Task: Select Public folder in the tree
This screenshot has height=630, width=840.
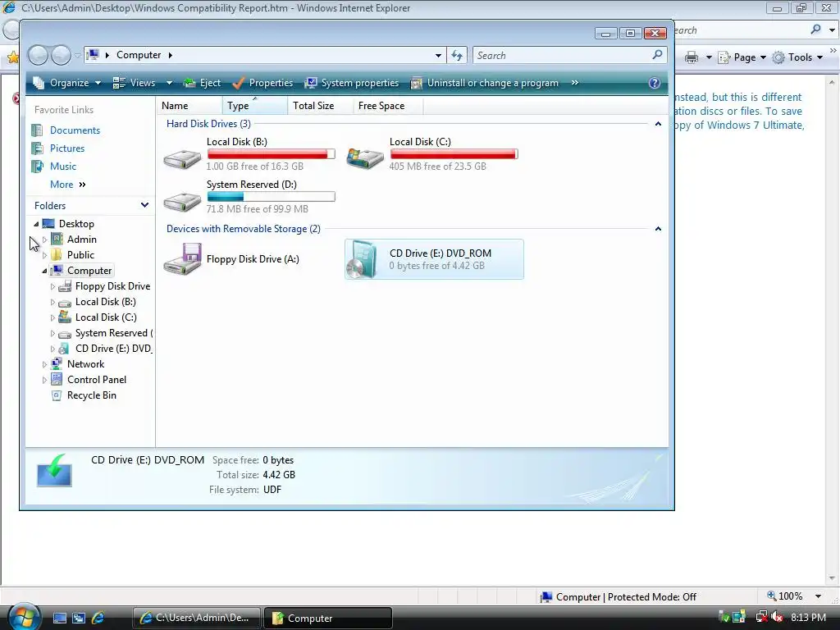Action: [x=80, y=255]
